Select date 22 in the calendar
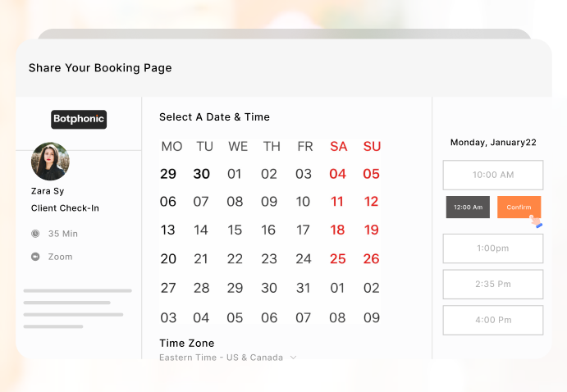Viewport: 567px width, 392px height. coord(235,258)
